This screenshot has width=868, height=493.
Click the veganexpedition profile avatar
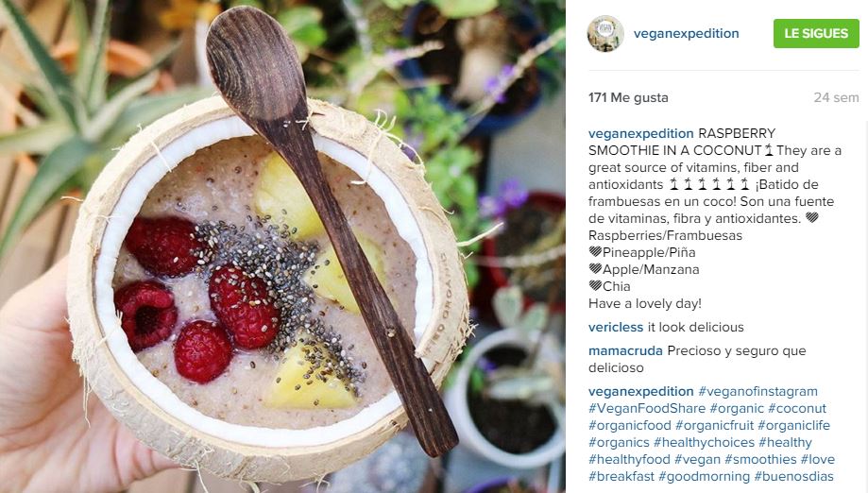(605, 34)
